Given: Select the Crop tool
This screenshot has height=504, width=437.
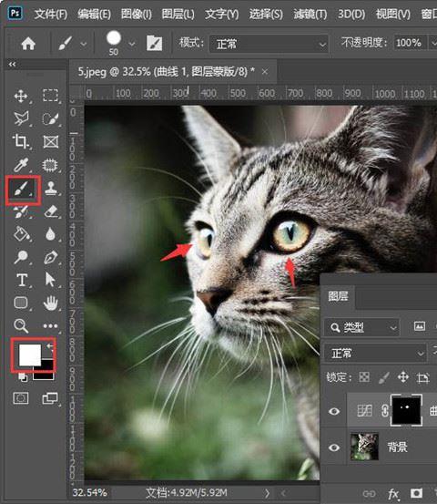Looking at the screenshot, I should pos(21,141).
